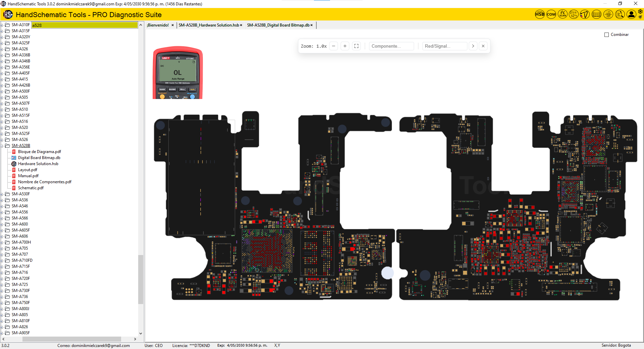
Task: Click the Componente search field
Action: point(391,46)
